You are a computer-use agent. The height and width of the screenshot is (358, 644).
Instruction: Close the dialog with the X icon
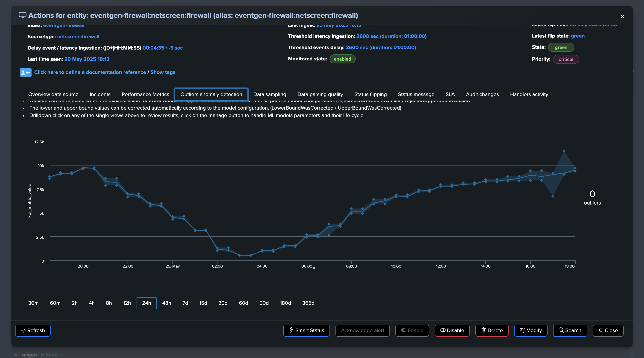click(622, 17)
